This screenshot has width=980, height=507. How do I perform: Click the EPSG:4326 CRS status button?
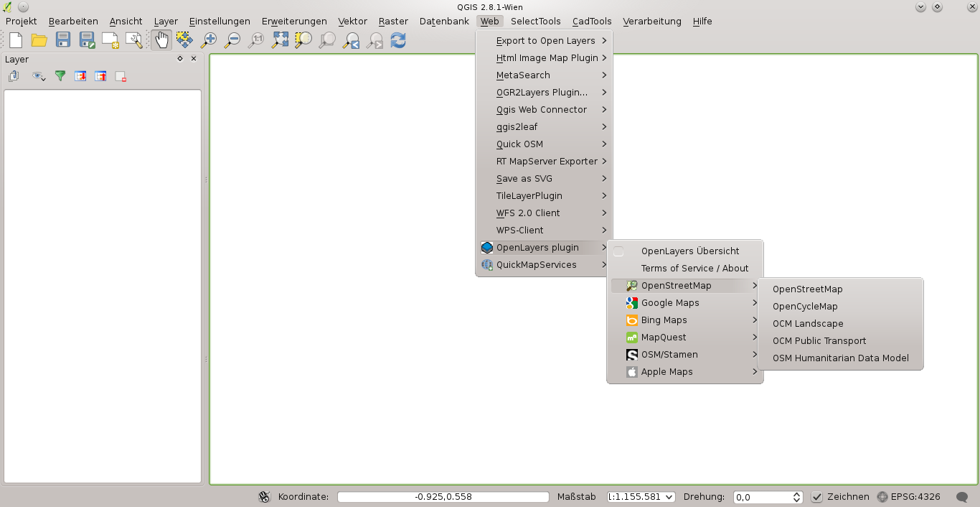[908, 497]
